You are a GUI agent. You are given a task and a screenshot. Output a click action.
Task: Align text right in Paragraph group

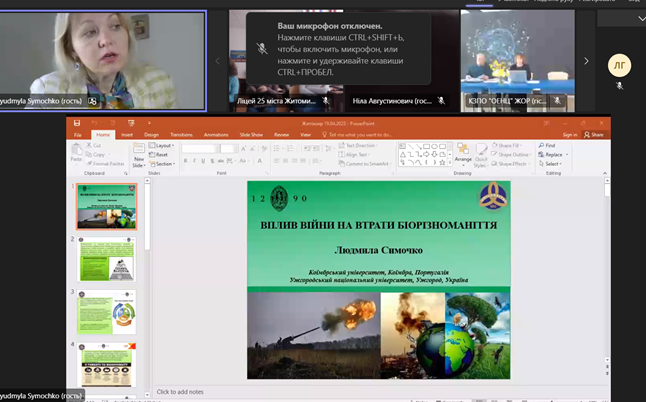point(294,161)
